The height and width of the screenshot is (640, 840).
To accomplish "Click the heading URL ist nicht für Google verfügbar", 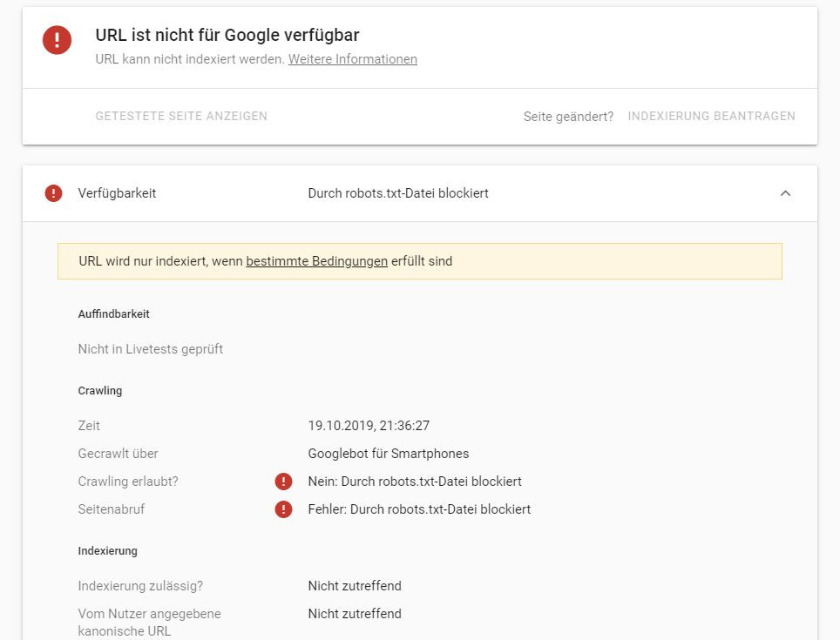I will coord(227,35).
